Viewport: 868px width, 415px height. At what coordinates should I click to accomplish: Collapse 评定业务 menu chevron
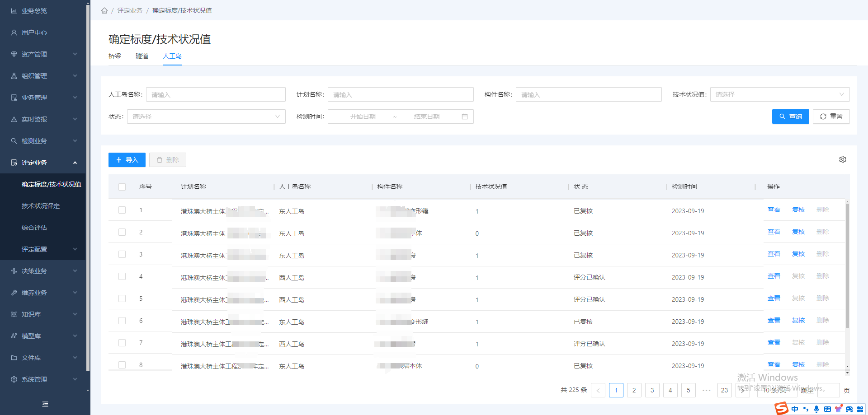click(75, 163)
